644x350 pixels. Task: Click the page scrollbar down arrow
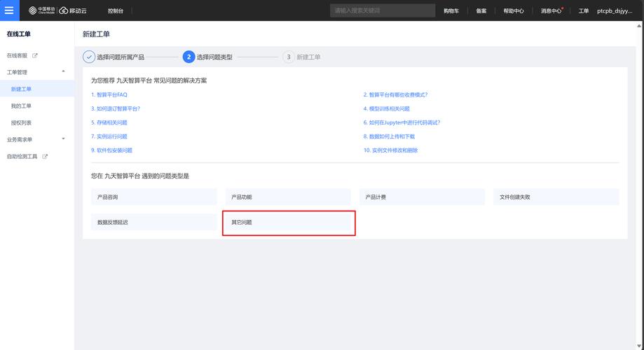[640, 346]
